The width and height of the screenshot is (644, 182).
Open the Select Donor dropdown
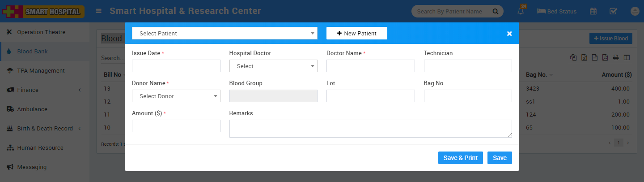(176, 96)
